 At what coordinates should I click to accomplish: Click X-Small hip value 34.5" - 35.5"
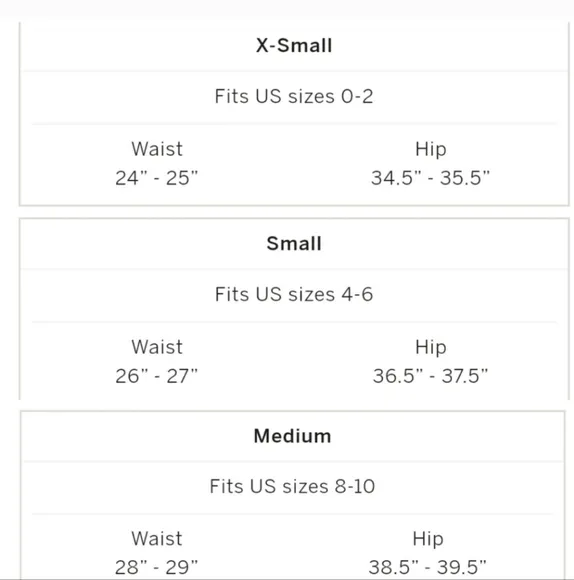point(430,178)
